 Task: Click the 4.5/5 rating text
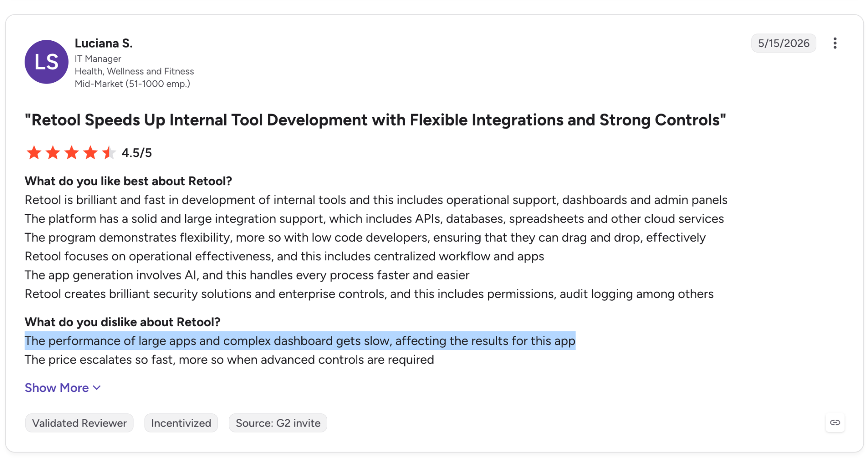(136, 153)
